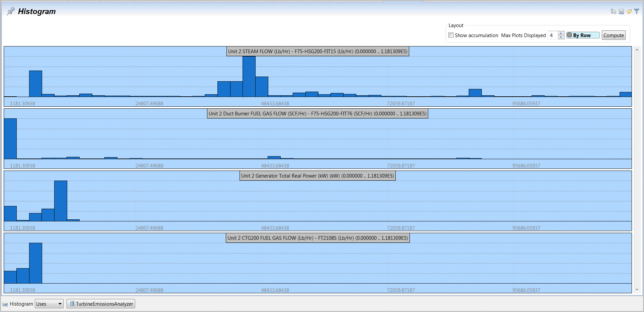This screenshot has height=312, width=644.
Task: Decrease Max Plots Displayed with down arrow
Action: pyautogui.click(x=561, y=37)
